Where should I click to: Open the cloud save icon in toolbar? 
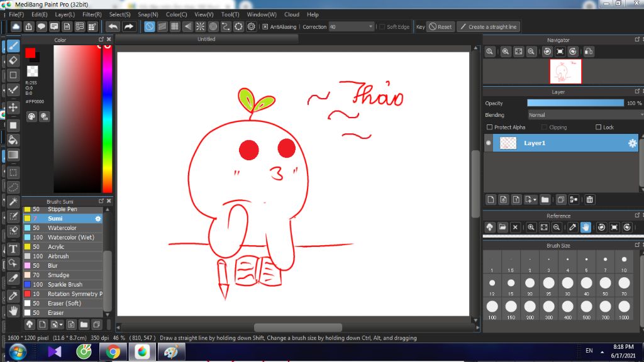(x=16, y=26)
